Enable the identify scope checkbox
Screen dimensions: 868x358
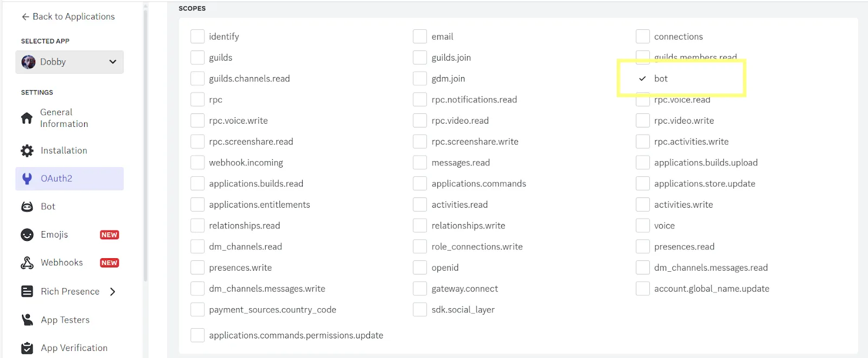(197, 36)
